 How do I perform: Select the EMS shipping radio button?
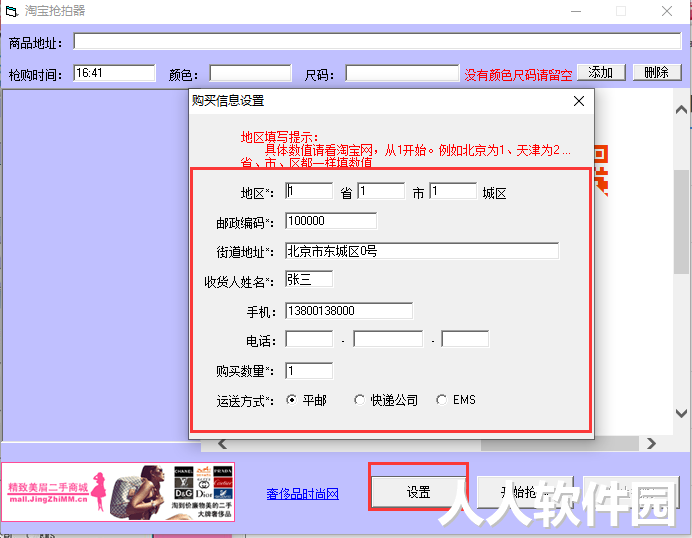pyautogui.click(x=441, y=400)
